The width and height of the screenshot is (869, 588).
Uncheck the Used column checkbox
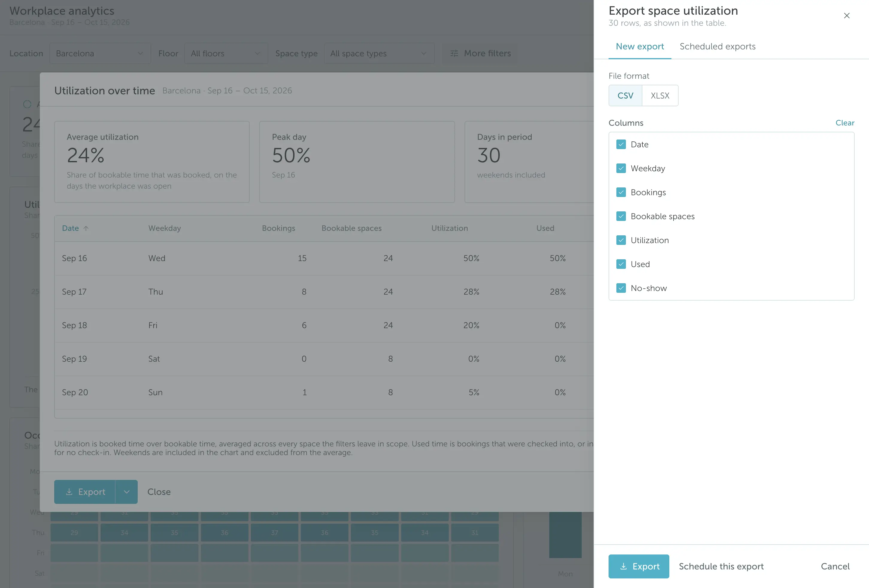[621, 264]
